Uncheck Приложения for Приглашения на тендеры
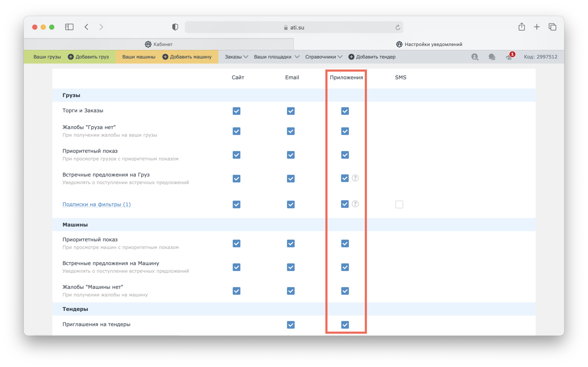The height and width of the screenshot is (367, 588). click(x=345, y=325)
